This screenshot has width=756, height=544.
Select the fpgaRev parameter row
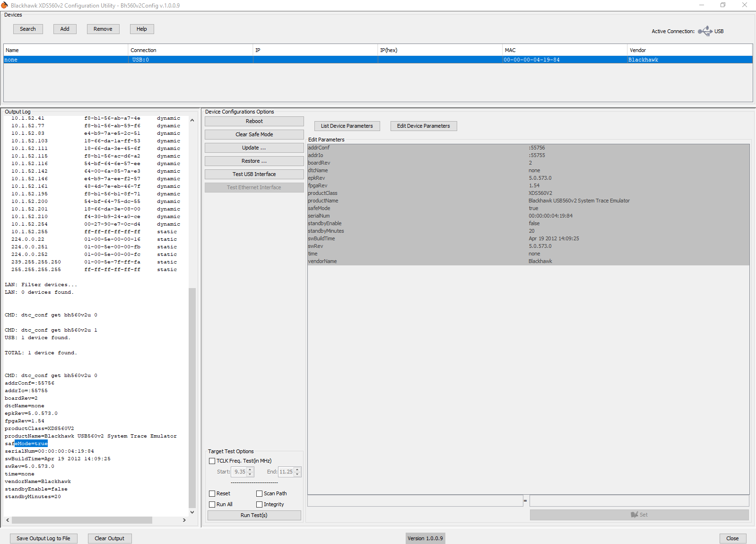(x=529, y=185)
